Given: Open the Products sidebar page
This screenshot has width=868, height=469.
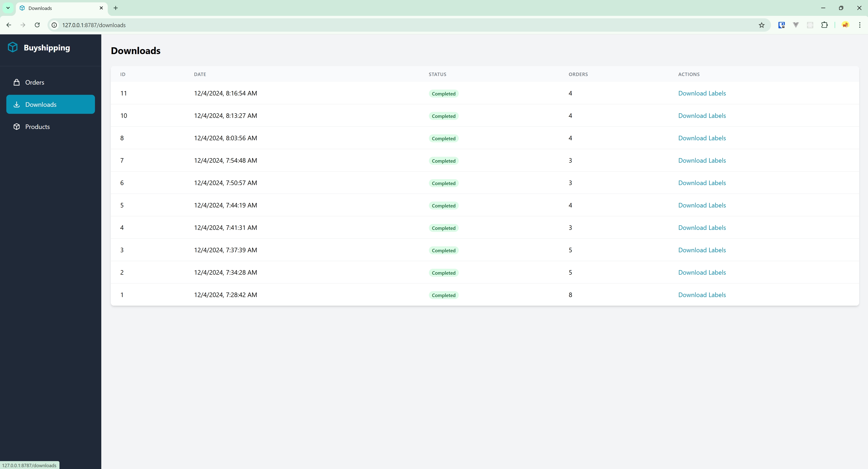Looking at the screenshot, I should (37, 127).
